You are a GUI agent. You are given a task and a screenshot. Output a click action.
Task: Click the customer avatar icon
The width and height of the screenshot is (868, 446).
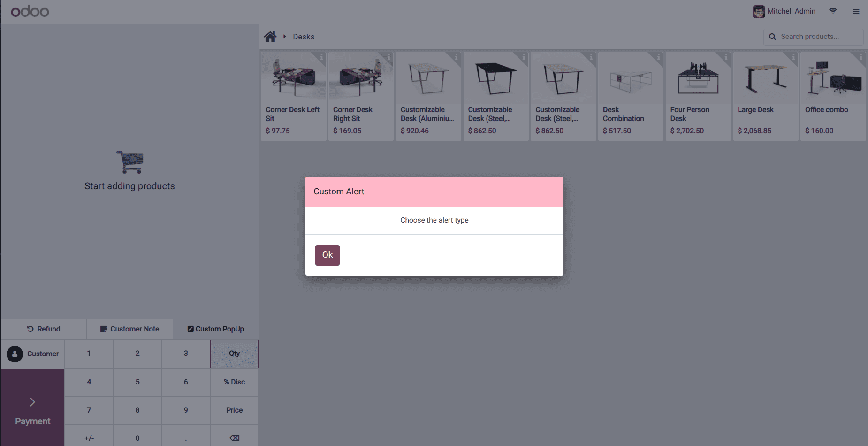(15, 354)
